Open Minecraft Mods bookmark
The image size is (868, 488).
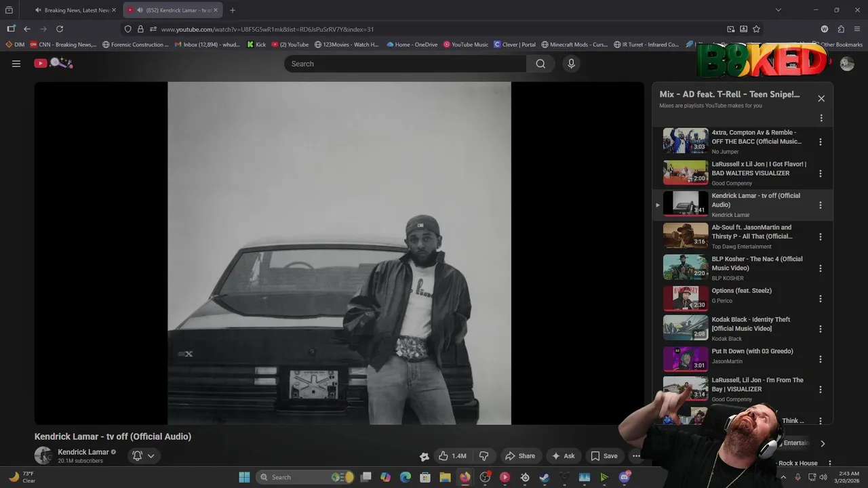(x=574, y=45)
